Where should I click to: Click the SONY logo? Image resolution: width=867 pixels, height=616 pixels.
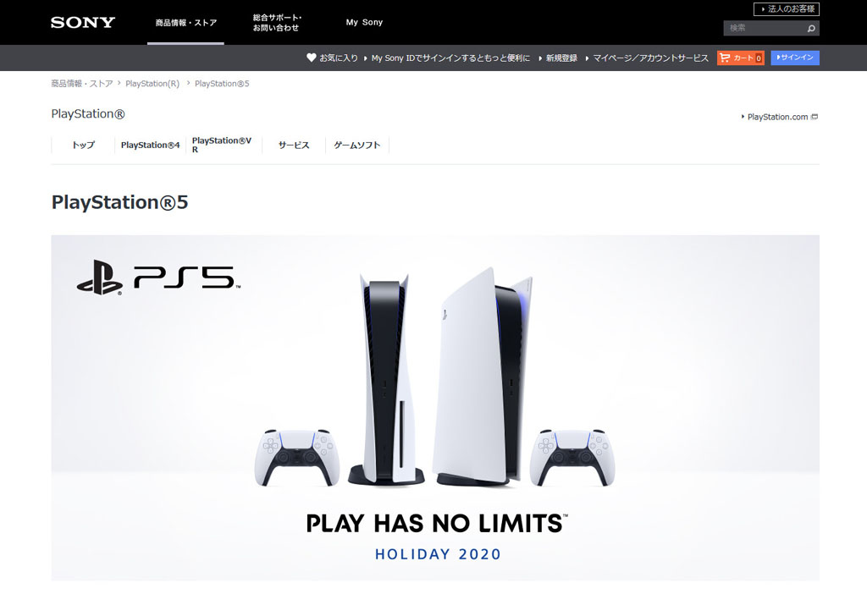coord(83,23)
